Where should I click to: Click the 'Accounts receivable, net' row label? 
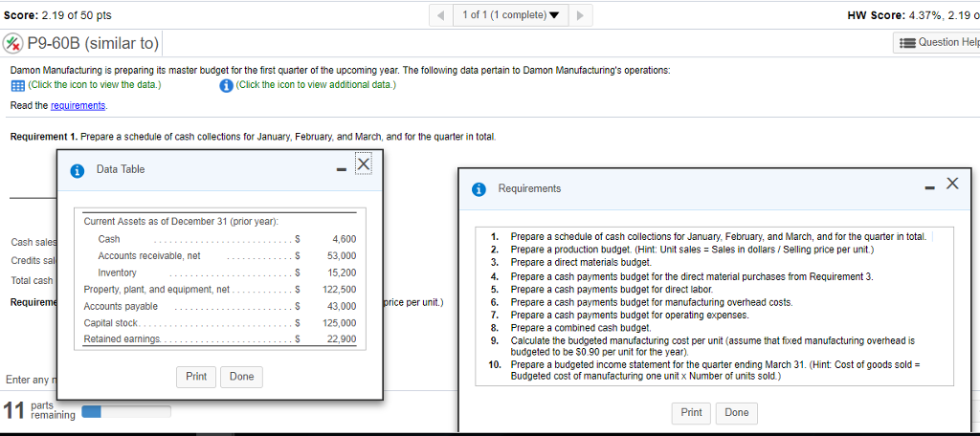pos(149,256)
